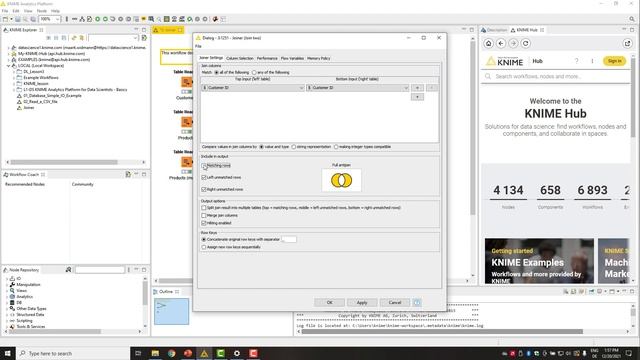Click the KNIME Explorer horizontal scrollbar
Image resolution: width=640 pixels, height=360 pixels.
[64, 162]
